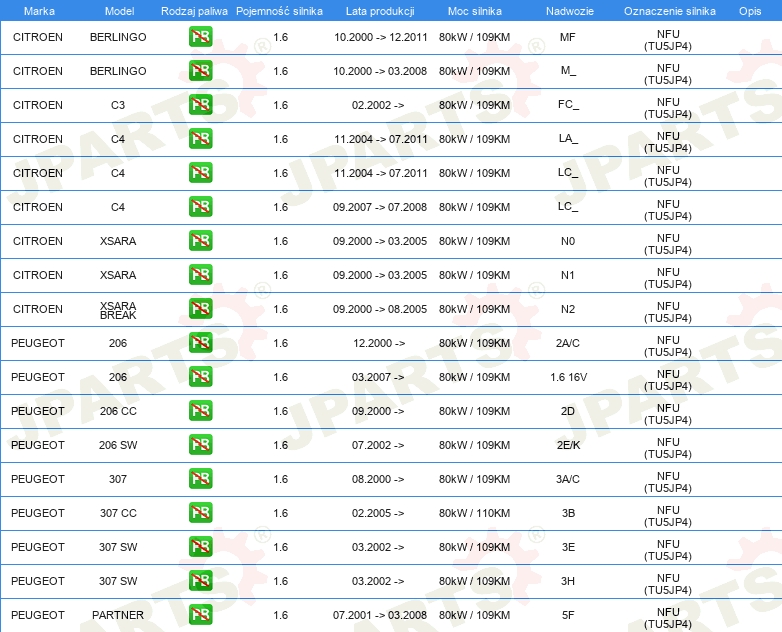Click the body code LA_
The image size is (782, 632).
click(x=568, y=139)
